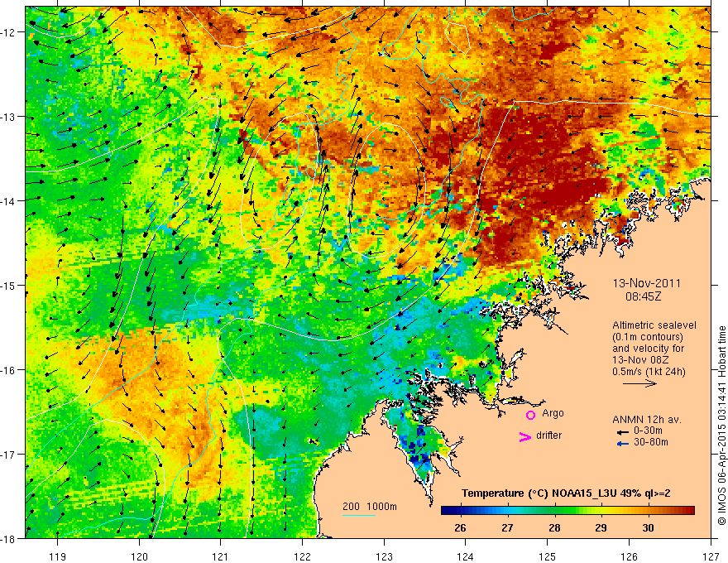Image resolution: width=728 pixels, height=563 pixels.
Task: Click the longitude axis label 127
Action: 711,556
